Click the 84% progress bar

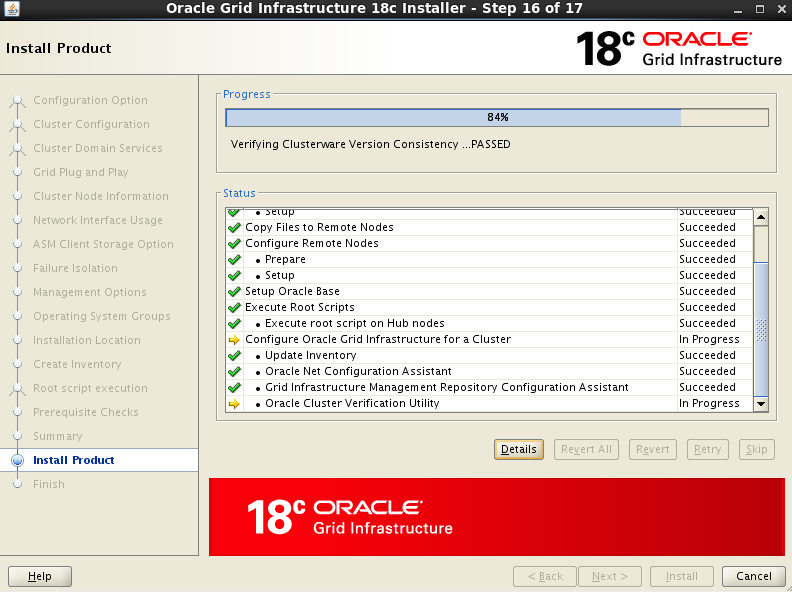[497, 117]
